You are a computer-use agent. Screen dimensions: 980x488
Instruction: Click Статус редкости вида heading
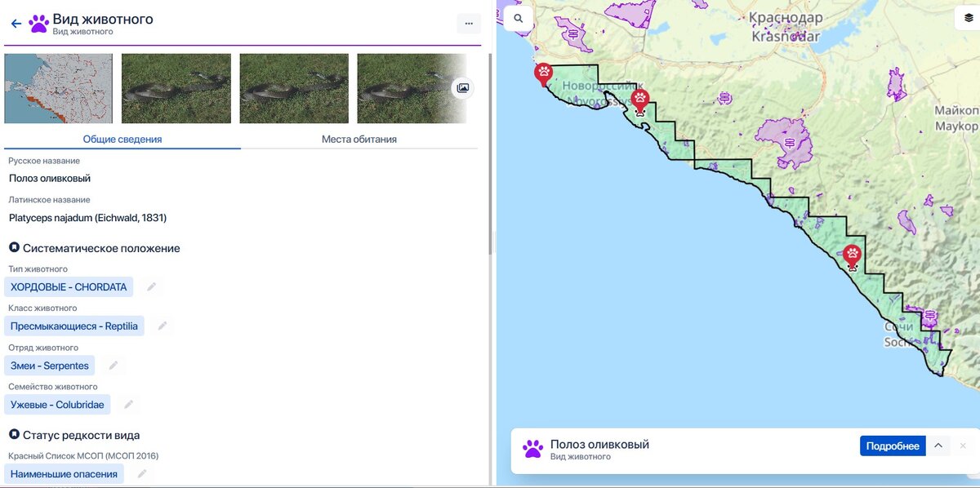[81, 435]
